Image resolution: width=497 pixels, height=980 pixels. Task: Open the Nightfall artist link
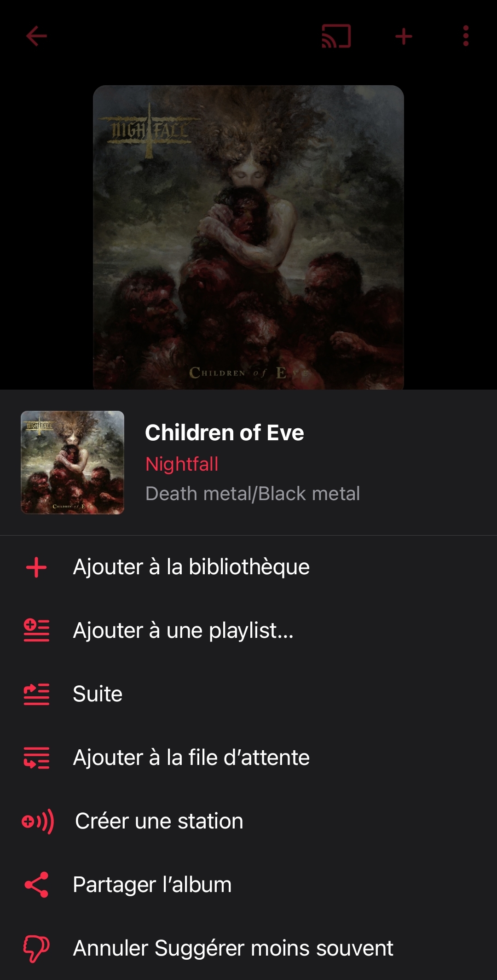(182, 464)
